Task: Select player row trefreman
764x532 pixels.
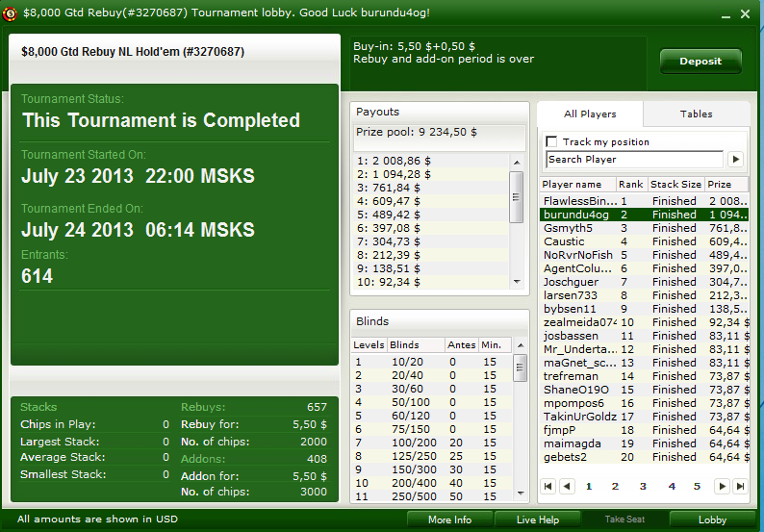Action: click(x=644, y=376)
